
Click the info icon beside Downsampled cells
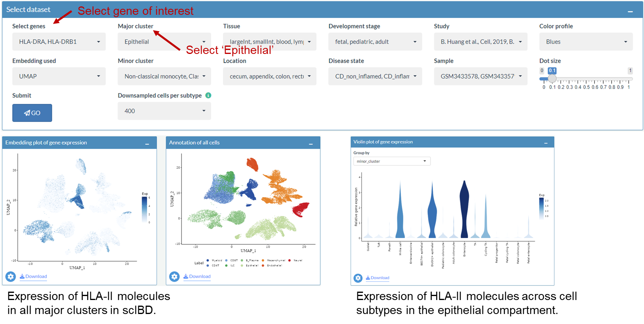pyautogui.click(x=208, y=95)
